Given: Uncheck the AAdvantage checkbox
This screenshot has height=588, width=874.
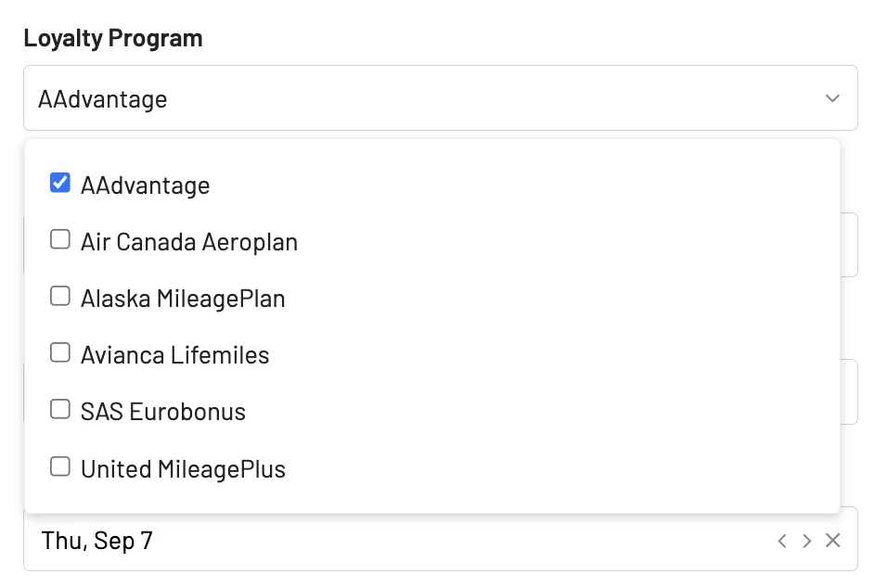Looking at the screenshot, I should tap(60, 183).
